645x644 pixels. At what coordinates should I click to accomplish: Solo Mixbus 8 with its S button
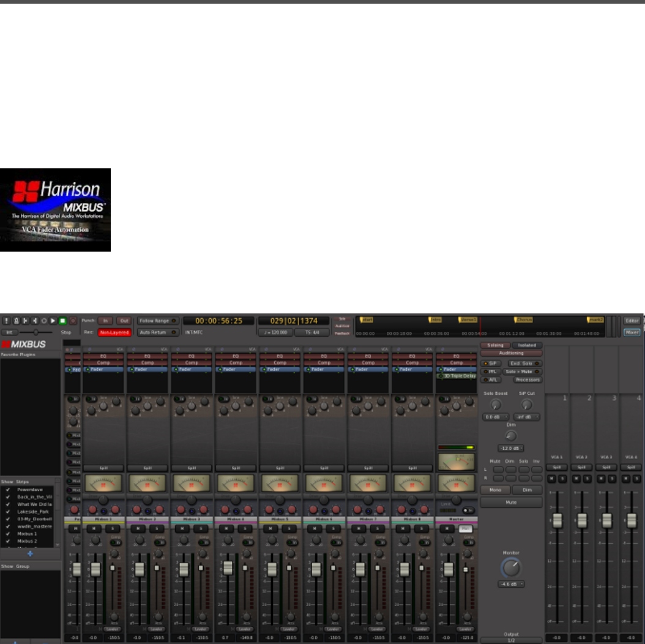pos(421,528)
